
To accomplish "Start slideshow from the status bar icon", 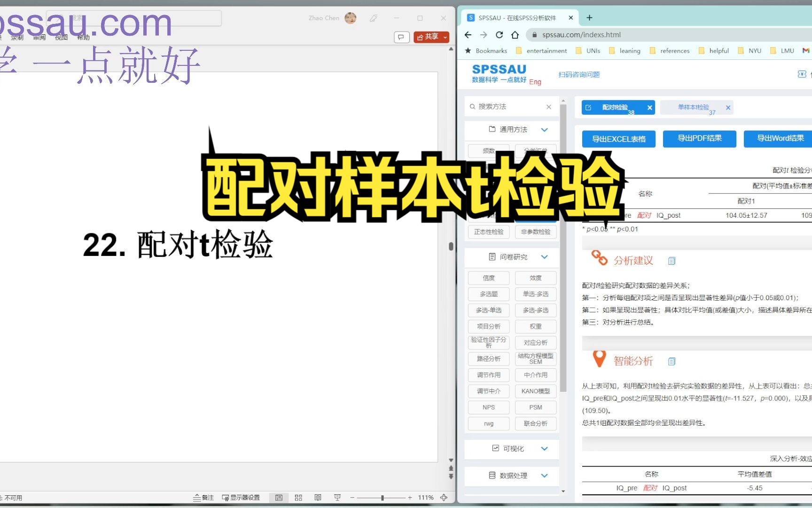I will click(337, 497).
